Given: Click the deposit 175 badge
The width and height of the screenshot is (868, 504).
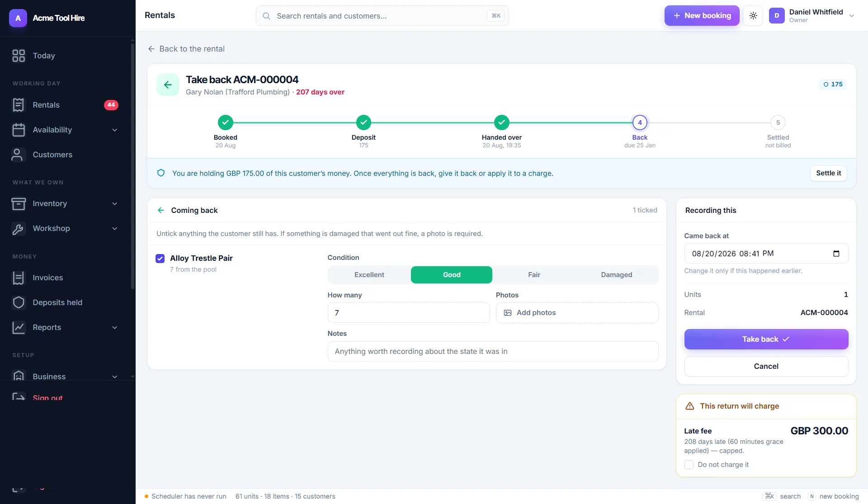Looking at the screenshot, I should (x=833, y=85).
